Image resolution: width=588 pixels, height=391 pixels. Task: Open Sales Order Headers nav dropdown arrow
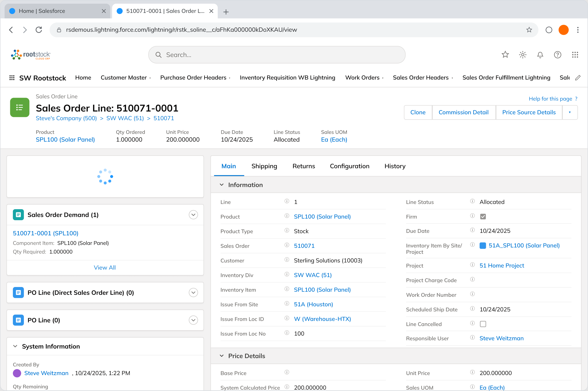452,78
